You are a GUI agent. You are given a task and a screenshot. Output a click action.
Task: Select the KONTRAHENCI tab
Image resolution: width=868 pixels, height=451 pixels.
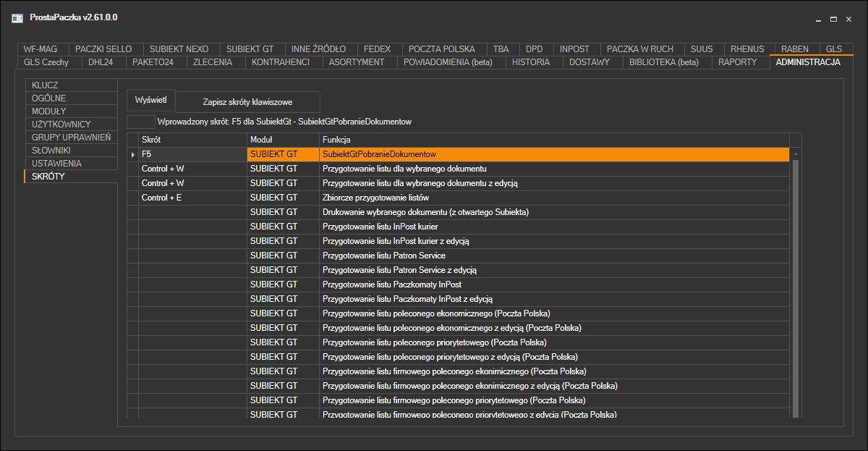coord(281,62)
